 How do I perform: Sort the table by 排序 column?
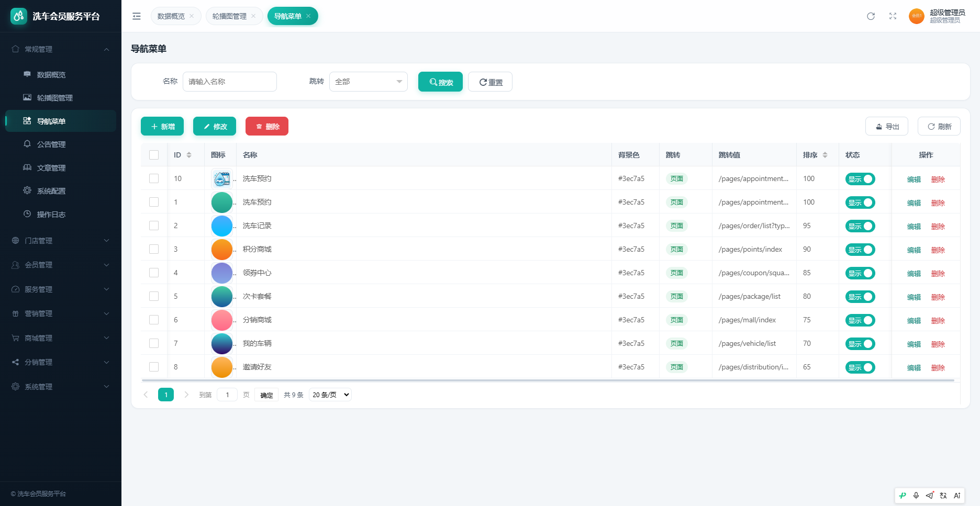tap(825, 155)
